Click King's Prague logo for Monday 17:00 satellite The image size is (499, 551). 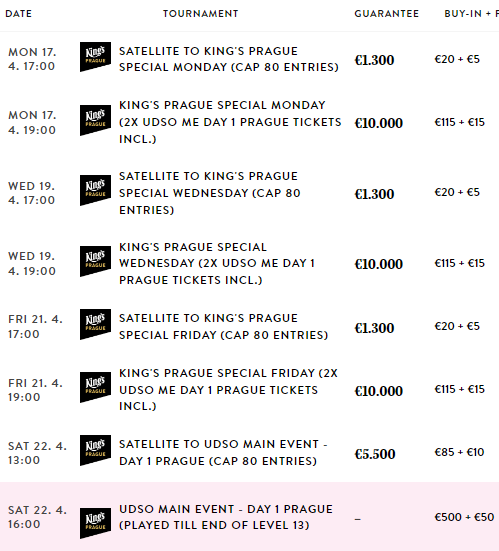click(95, 57)
